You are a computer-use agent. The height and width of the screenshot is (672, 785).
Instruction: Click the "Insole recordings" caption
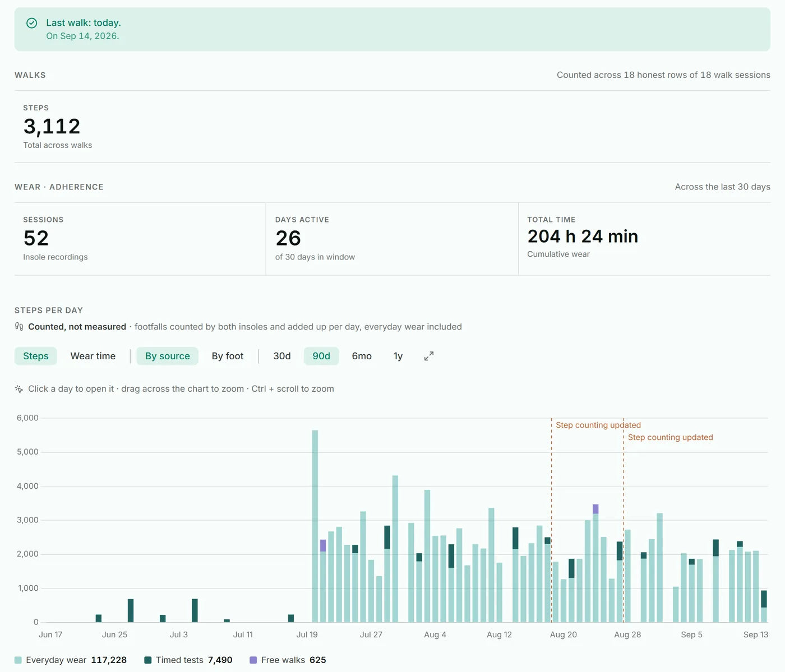click(56, 257)
